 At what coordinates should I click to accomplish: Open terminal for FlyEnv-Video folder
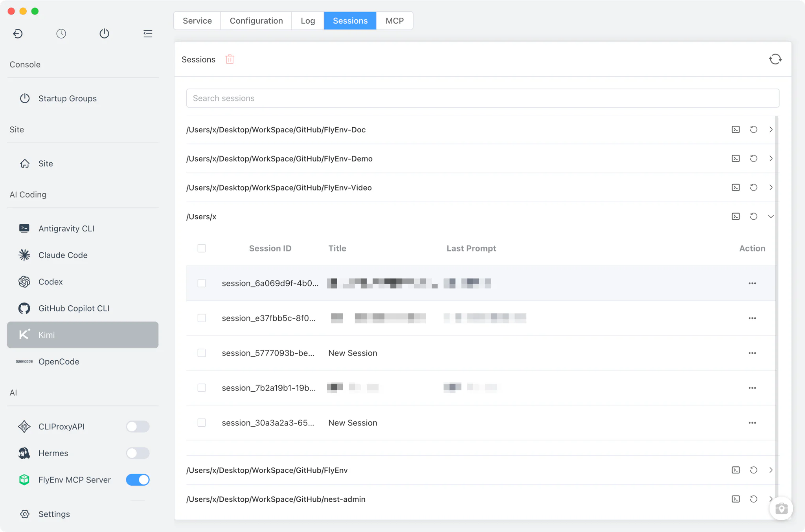click(736, 187)
